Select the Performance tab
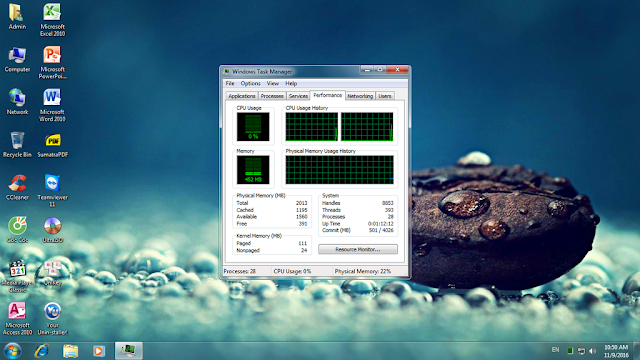The width and height of the screenshot is (640, 360). pyautogui.click(x=328, y=95)
